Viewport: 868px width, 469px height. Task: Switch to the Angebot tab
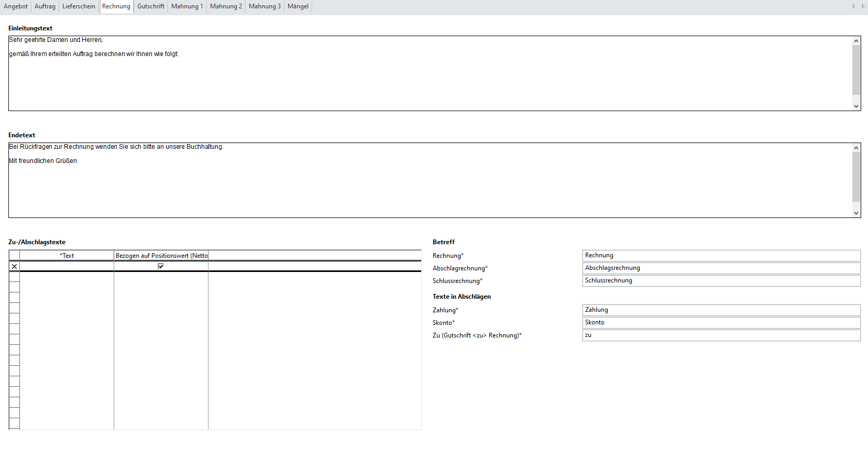[16, 6]
